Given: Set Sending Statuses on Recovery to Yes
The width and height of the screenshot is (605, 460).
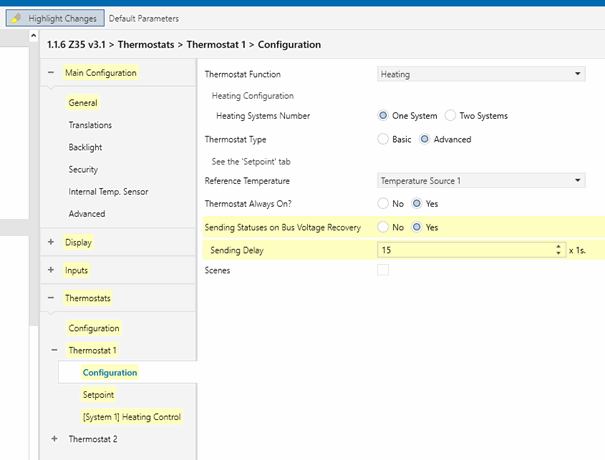Looking at the screenshot, I should click(x=416, y=227).
